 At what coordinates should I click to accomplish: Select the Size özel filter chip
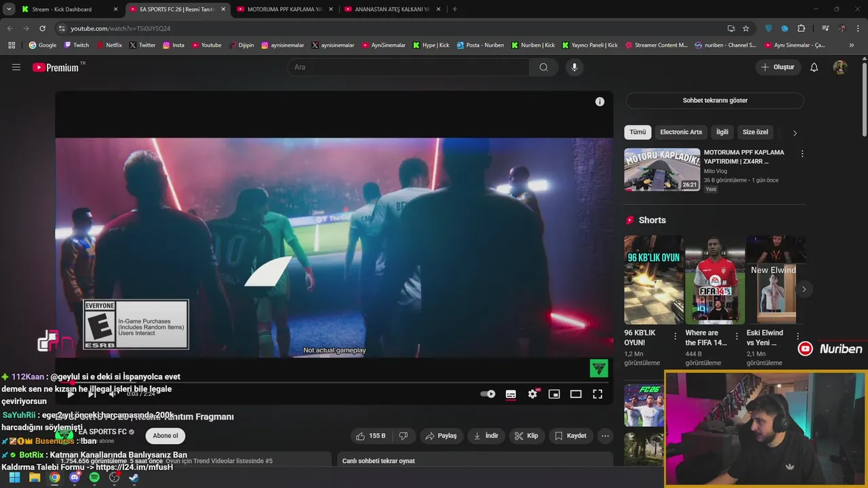755,132
